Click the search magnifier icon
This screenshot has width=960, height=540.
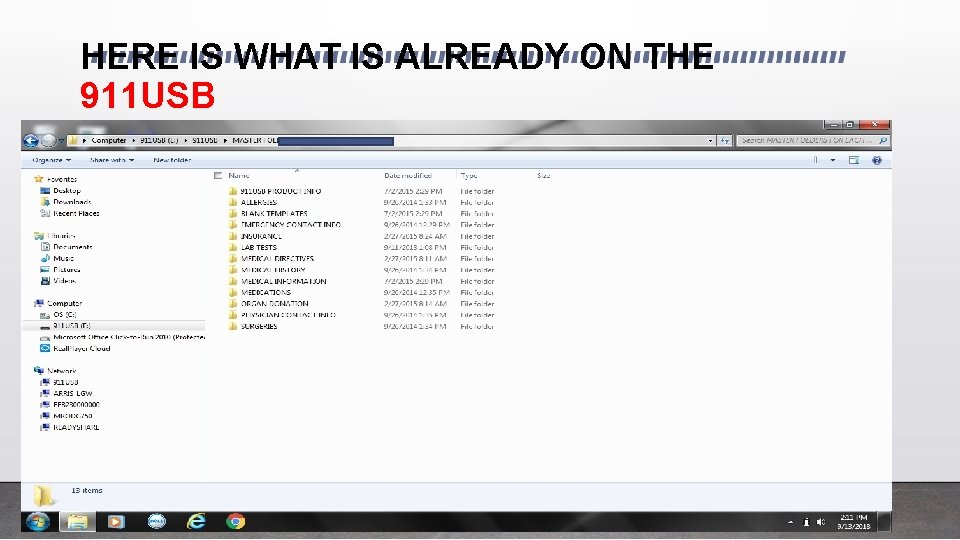coord(883,141)
